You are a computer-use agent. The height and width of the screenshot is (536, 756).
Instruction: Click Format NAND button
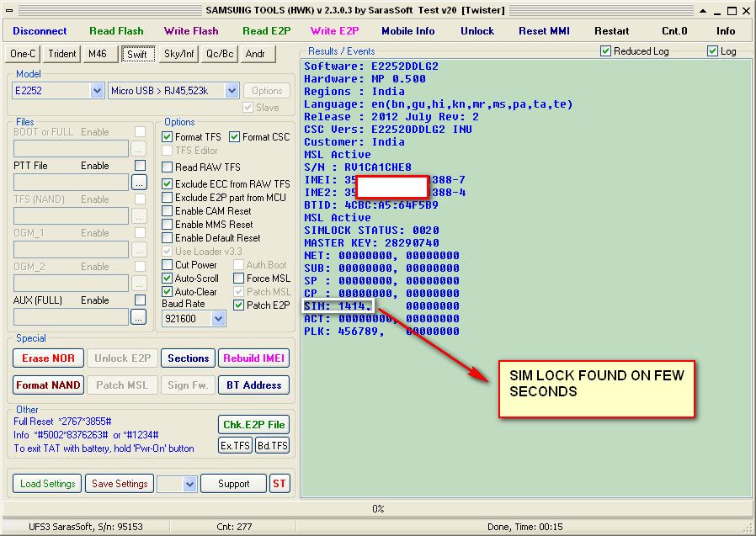[x=48, y=385]
